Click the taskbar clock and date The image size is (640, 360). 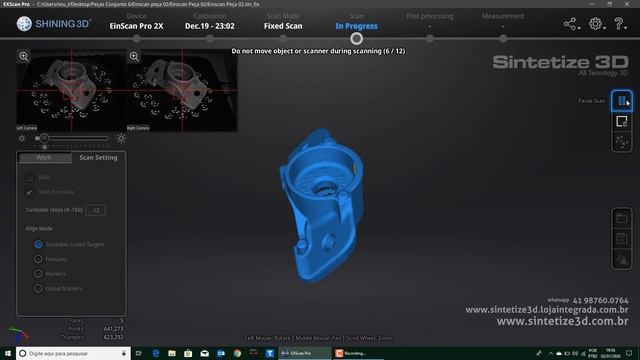(x=611, y=353)
